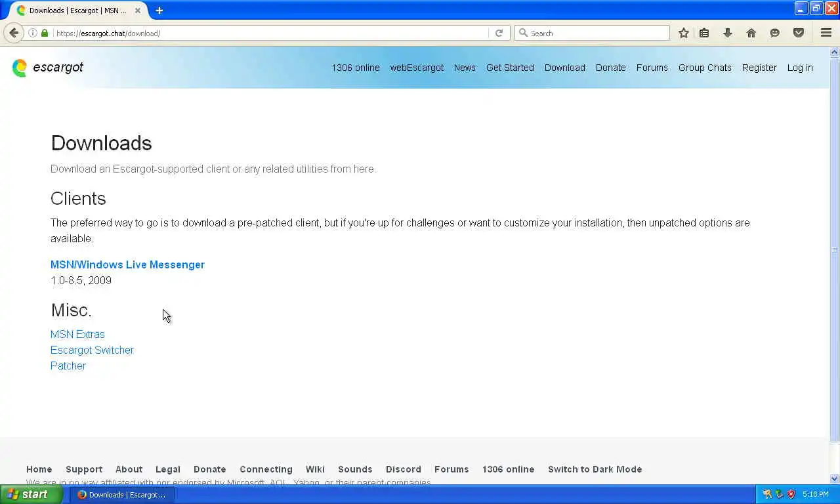Click Support in the footer
Image resolution: width=840 pixels, height=504 pixels.
coord(84,469)
